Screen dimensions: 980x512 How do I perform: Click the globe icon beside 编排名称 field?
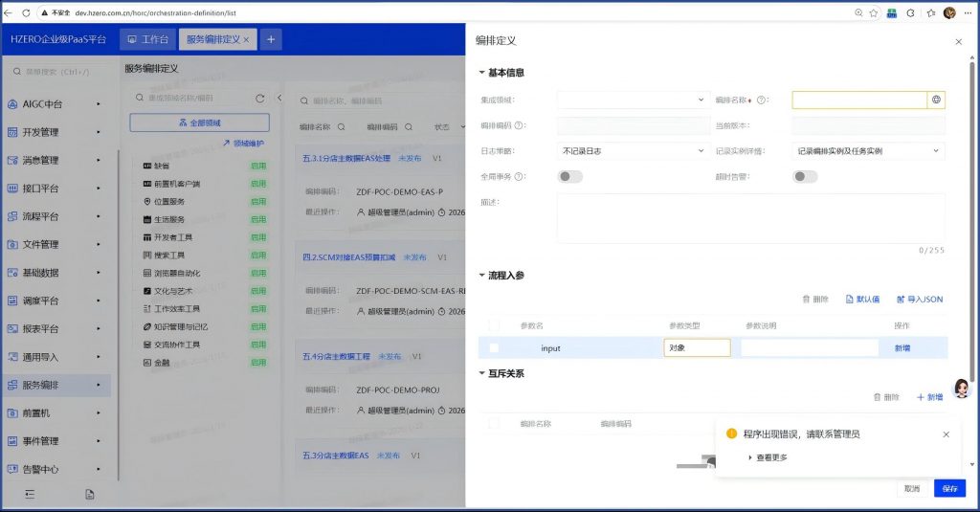[937, 100]
